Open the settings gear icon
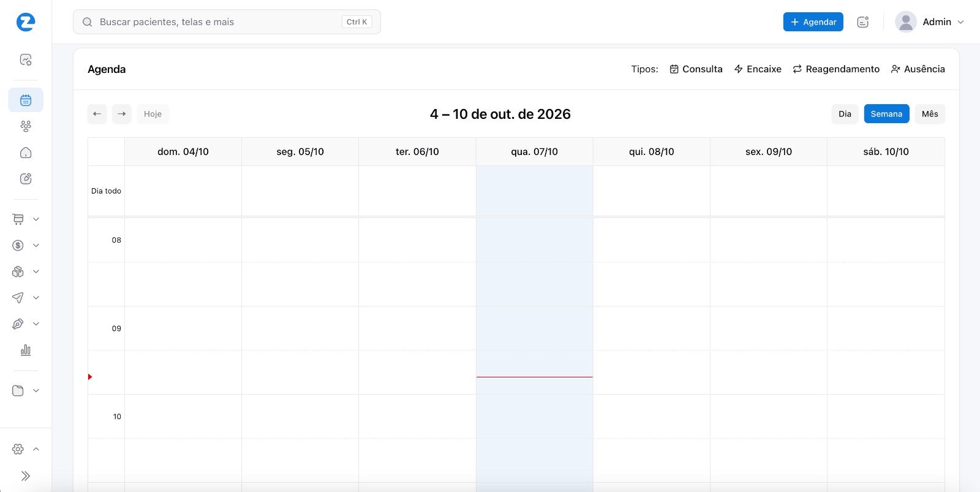This screenshot has height=492, width=980. click(18, 449)
